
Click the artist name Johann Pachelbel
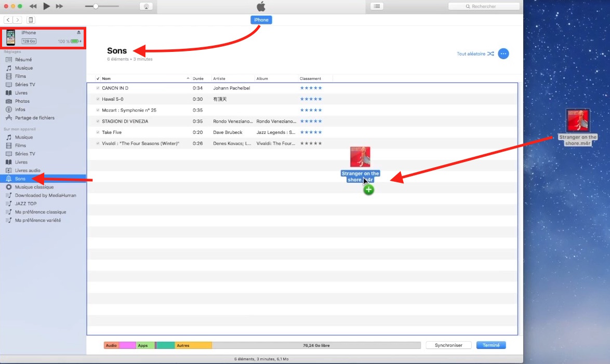[231, 88]
